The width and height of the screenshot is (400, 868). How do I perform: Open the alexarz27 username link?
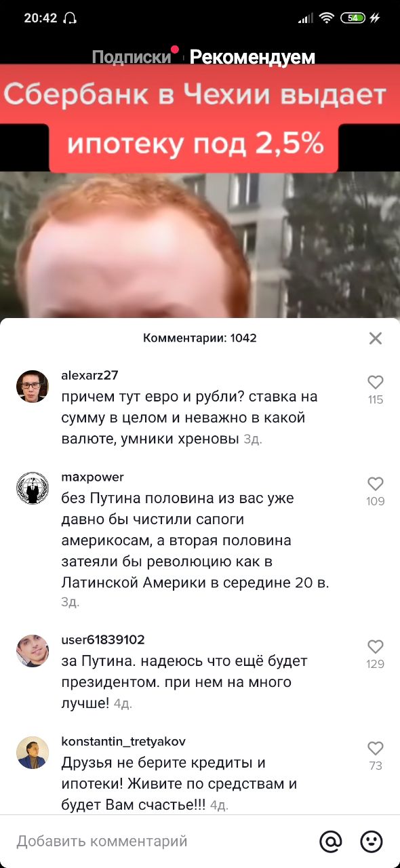click(x=90, y=376)
